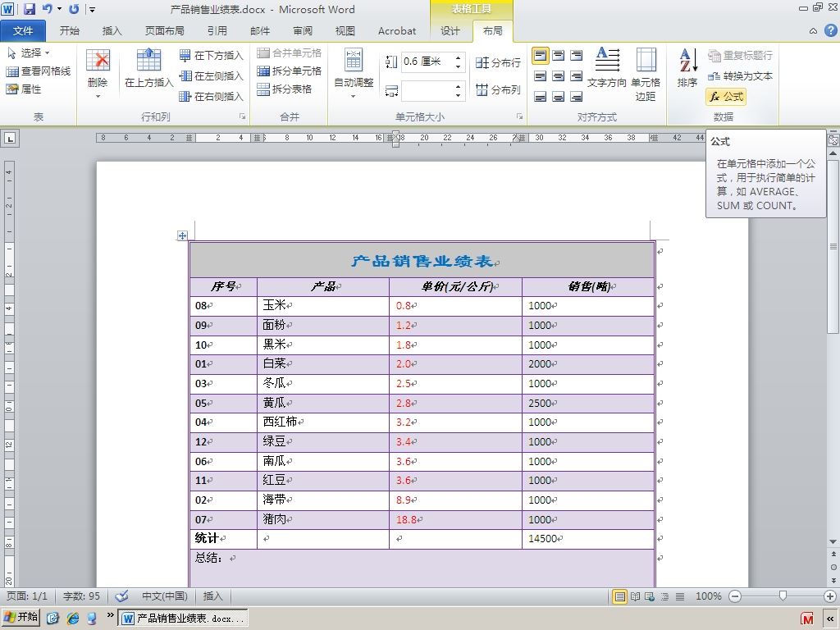Click the 统计 total cell 14500
840x630 pixels.
(587, 538)
